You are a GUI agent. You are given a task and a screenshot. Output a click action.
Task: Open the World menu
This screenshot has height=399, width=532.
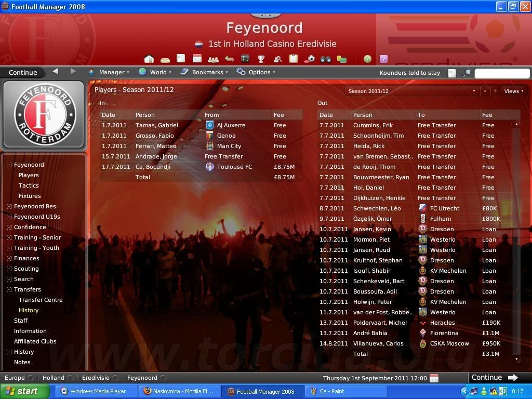tap(155, 72)
